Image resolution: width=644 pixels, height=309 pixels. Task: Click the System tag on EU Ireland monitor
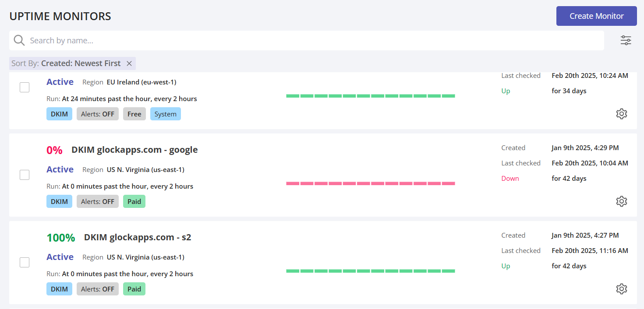point(165,114)
